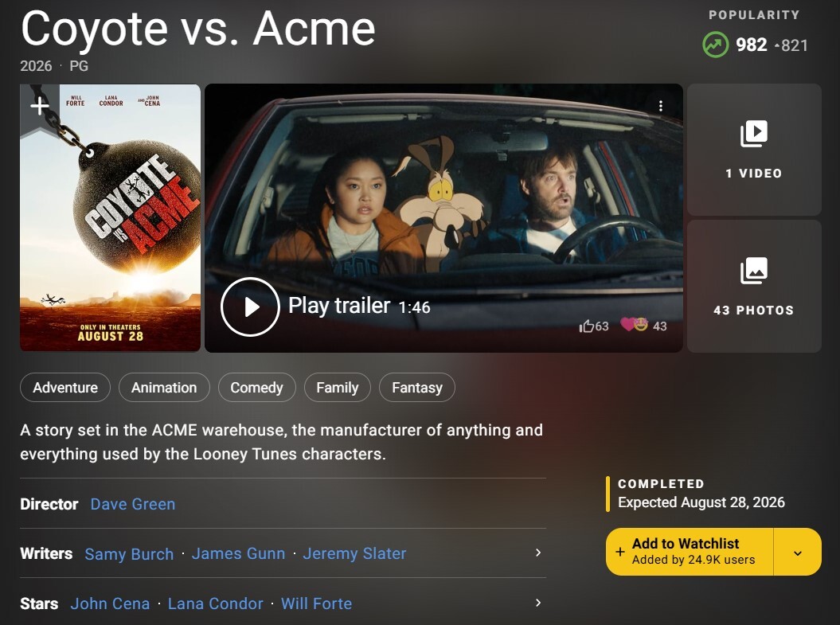Select the Adventure genre chip

[65, 387]
